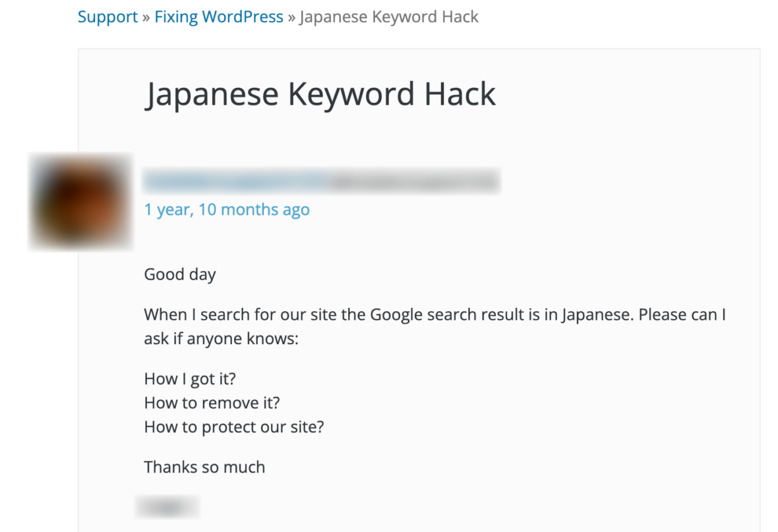This screenshot has height=532, width=778.
Task: Click the blurred label at the bottom left
Action: point(167,506)
